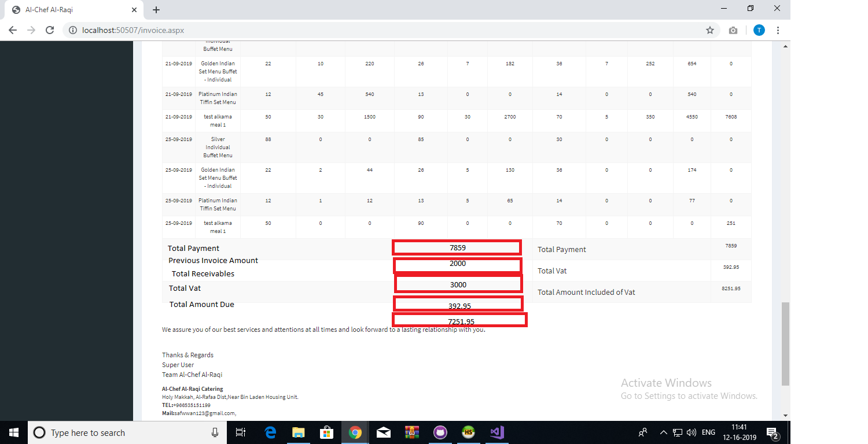Screen dimensions: 868x444
Task: Select the Al-Chef Al-Raqi tab
Action: pyautogui.click(x=69, y=10)
